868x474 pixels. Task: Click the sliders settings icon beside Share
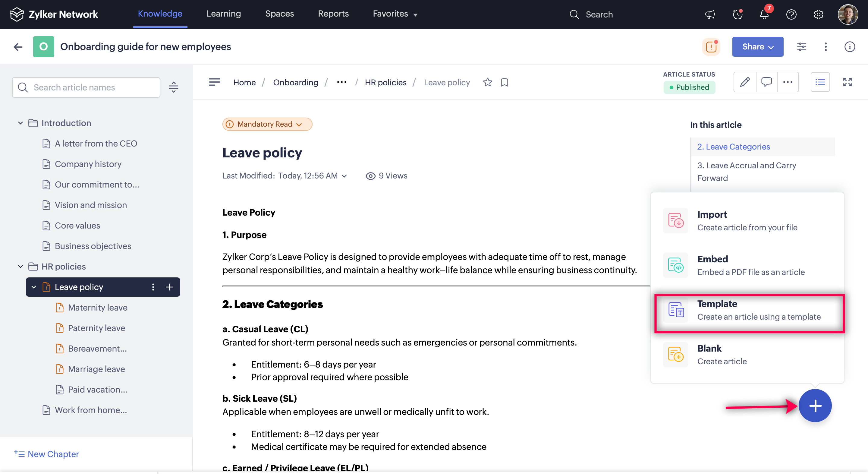[801, 46]
